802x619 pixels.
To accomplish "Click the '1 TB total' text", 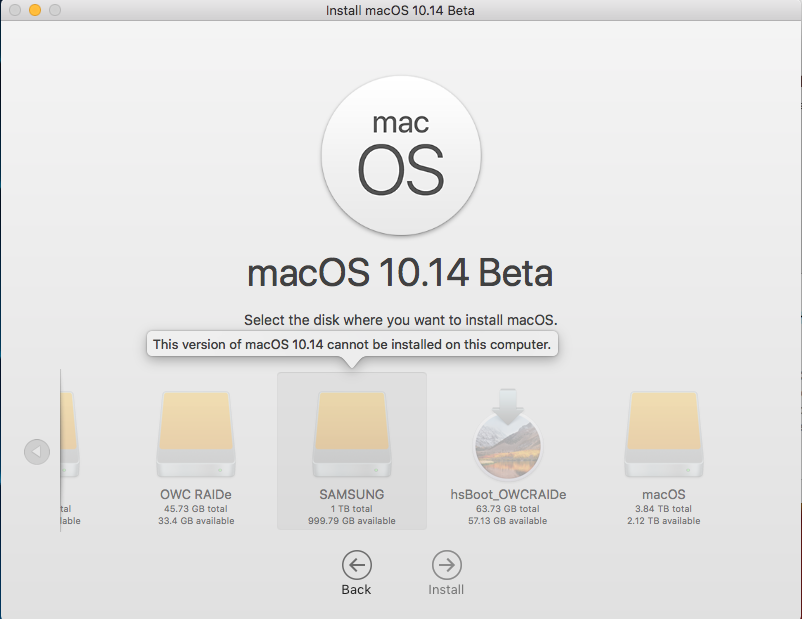I will [352, 509].
